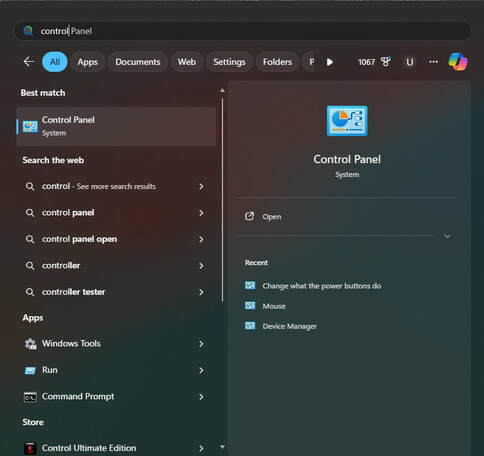The width and height of the screenshot is (484, 456).
Task: Expand the Command Prompt chevron
Action: (x=201, y=397)
